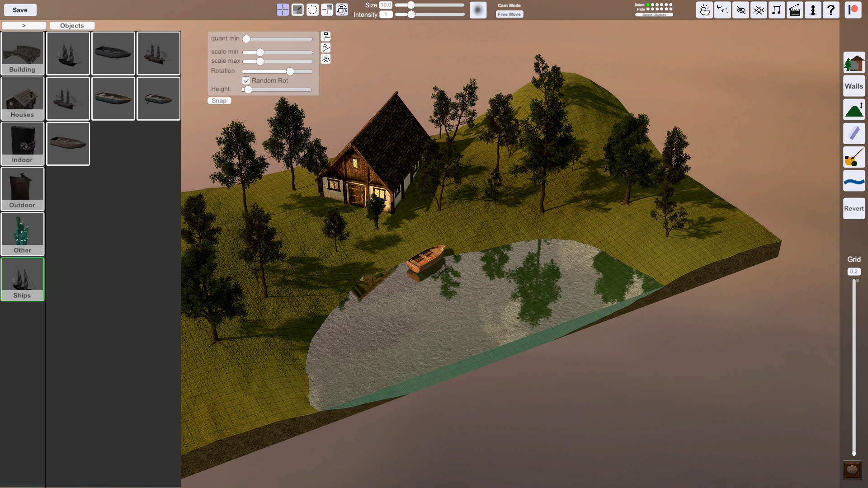
Task: Click the Save button
Action: (20, 10)
